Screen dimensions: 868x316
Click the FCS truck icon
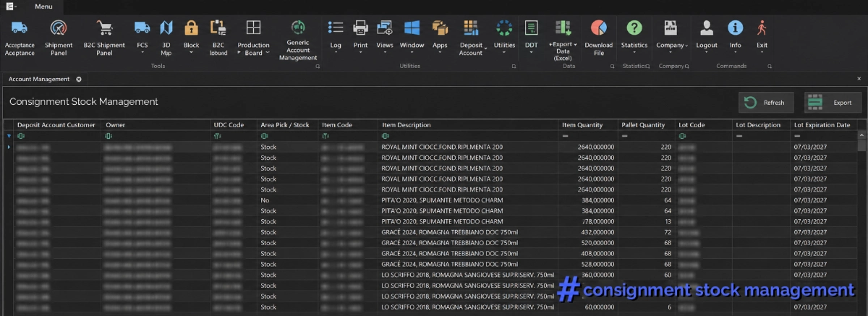coord(142,27)
